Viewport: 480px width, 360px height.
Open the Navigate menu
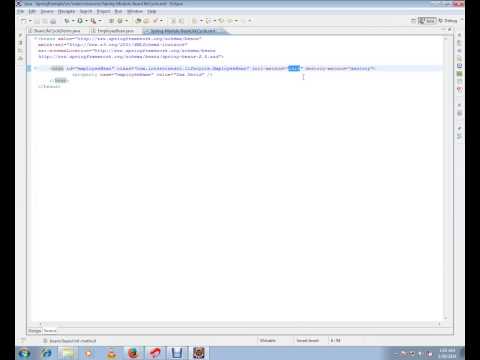click(x=66, y=12)
